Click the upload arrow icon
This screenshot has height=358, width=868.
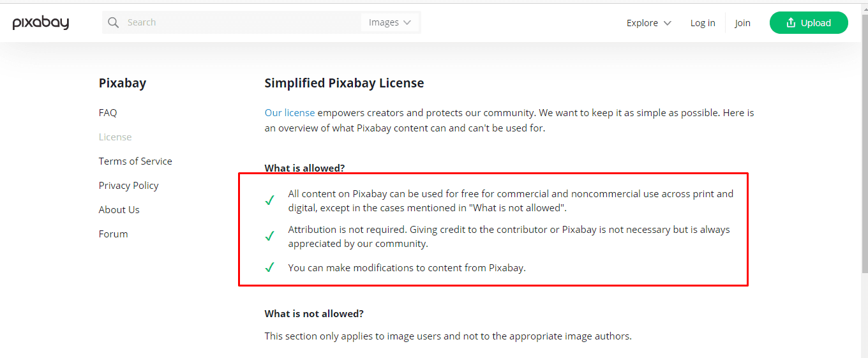[791, 23]
